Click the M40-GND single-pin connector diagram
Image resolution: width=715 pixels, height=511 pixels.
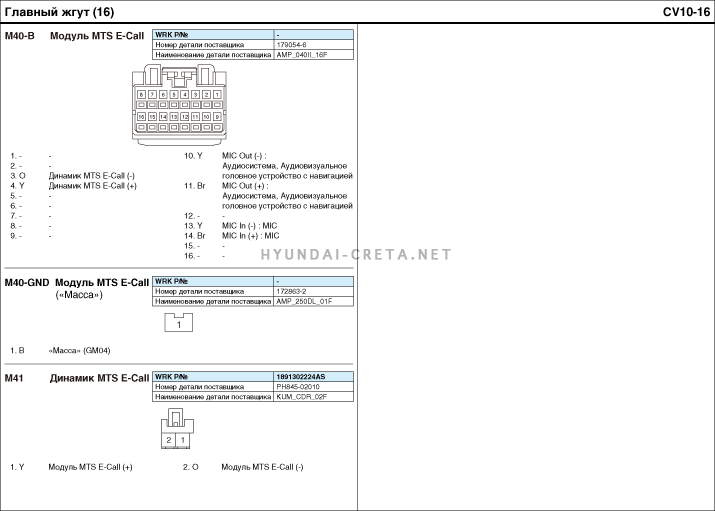pyautogui.click(x=179, y=322)
